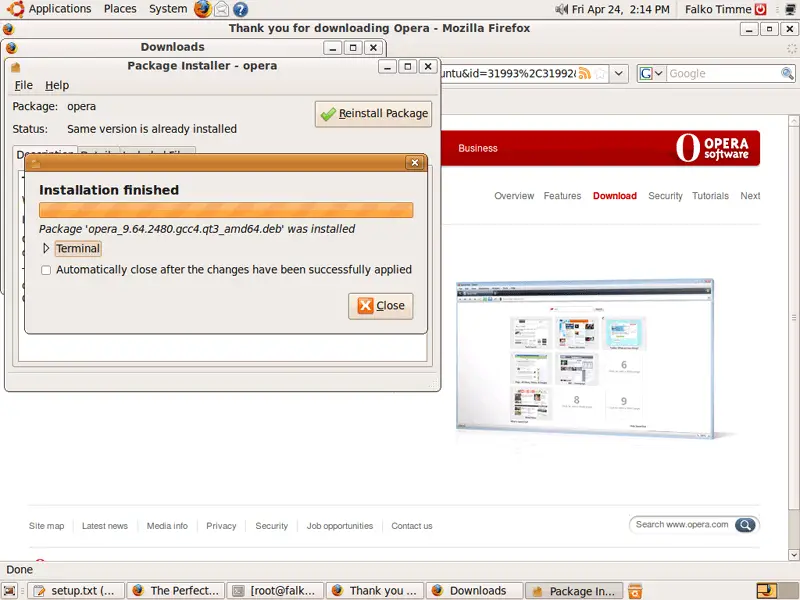Open the Latest news footer link
The image size is (800, 600).
click(x=105, y=526)
